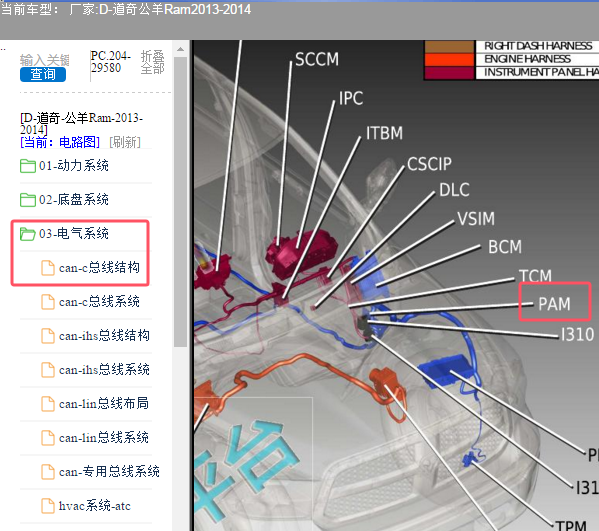Viewport: 599px width, 531px height.
Task: Click the can-lin总线系统 document icon
Action: point(48,438)
